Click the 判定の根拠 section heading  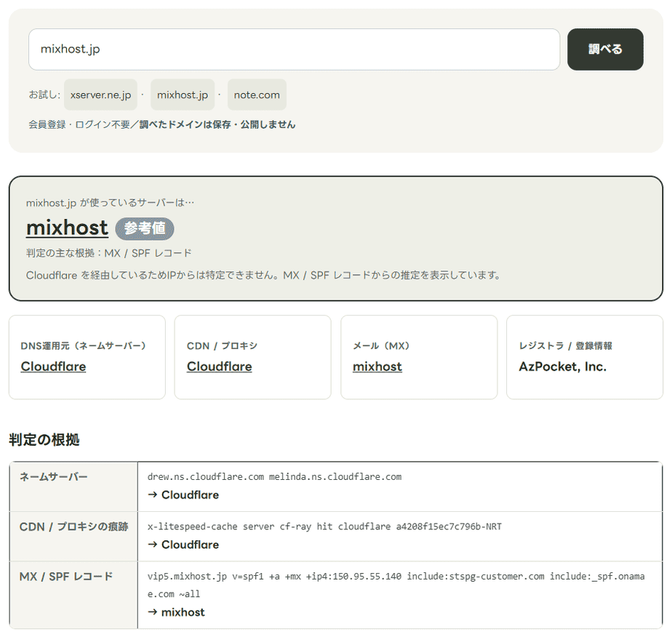44,439
